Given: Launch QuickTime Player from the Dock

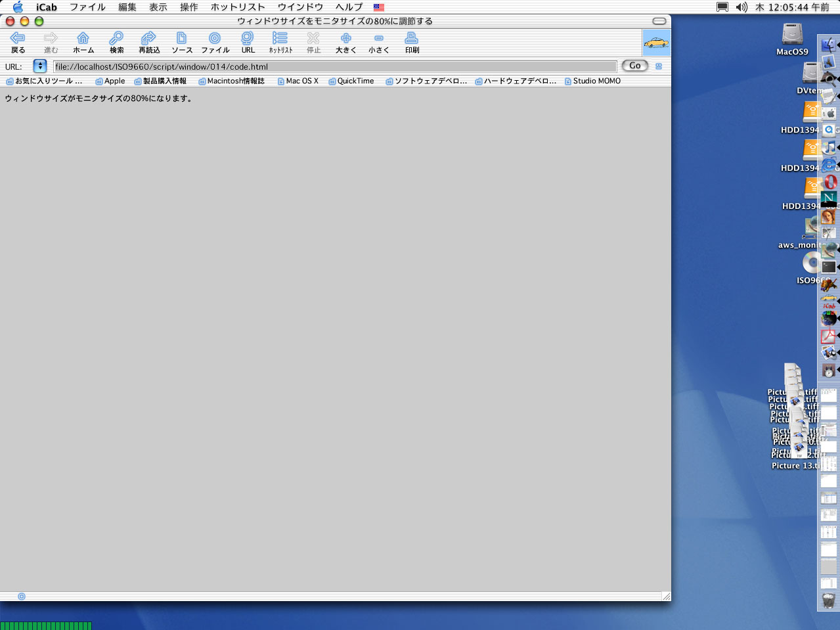Looking at the screenshot, I should point(829,130).
